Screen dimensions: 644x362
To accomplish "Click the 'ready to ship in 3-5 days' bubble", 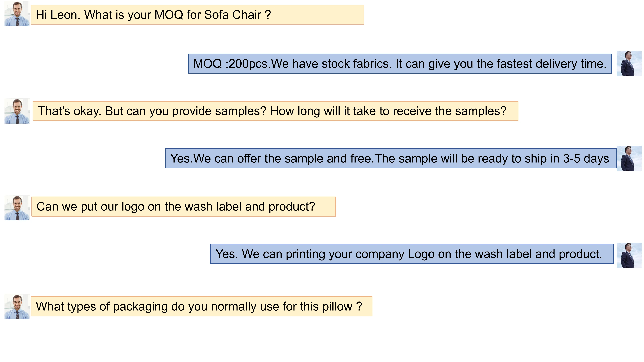I will 390,158.
